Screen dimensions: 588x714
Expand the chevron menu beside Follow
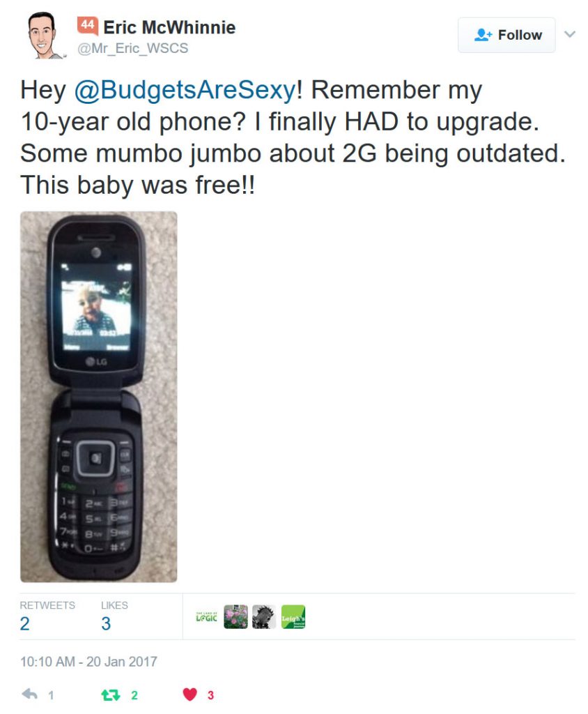coord(570,34)
